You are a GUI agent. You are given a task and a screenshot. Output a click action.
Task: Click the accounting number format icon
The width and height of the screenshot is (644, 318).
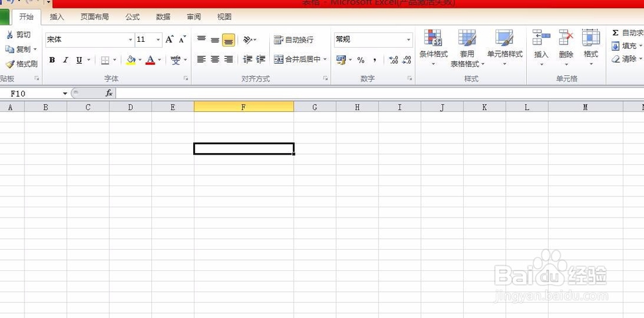tap(341, 60)
